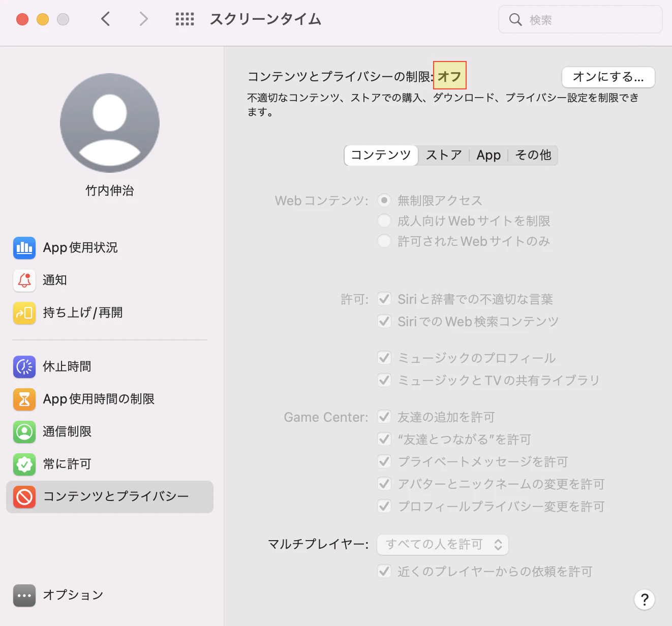Open オプション label in the sidebar

pyautogui.click(x=73, y=595)
